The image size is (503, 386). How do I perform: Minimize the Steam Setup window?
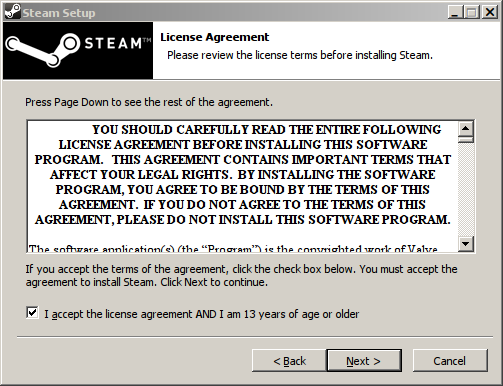tap(455, 12)
